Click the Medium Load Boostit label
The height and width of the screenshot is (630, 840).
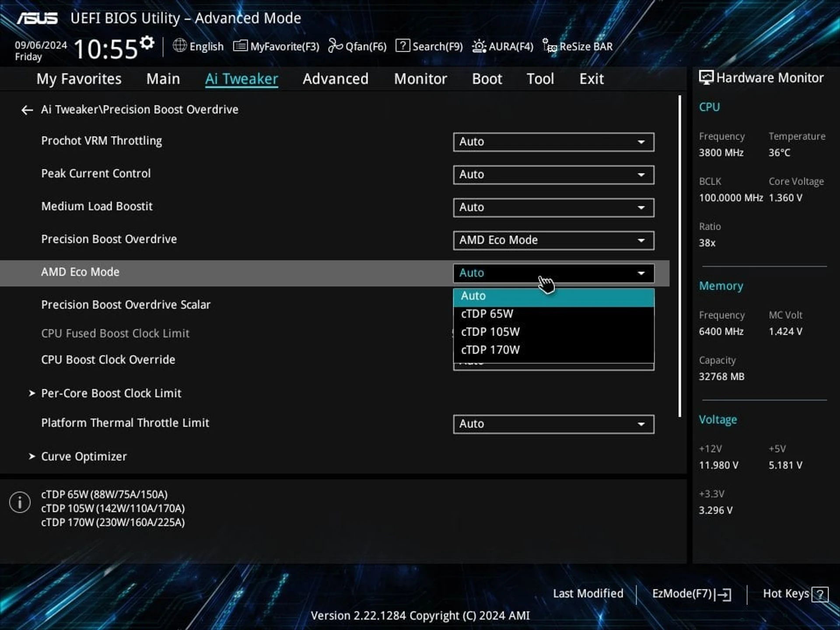click(x=97, y=206)
